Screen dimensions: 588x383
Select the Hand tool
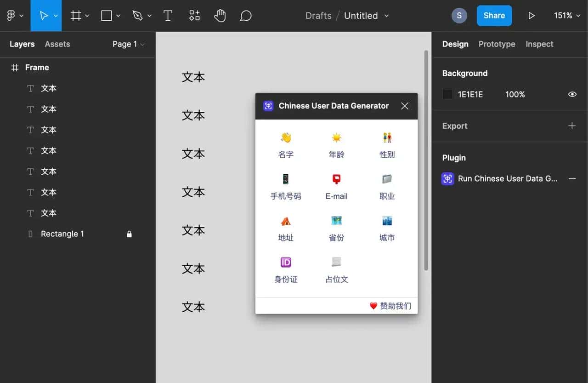[x=220, y=15]
